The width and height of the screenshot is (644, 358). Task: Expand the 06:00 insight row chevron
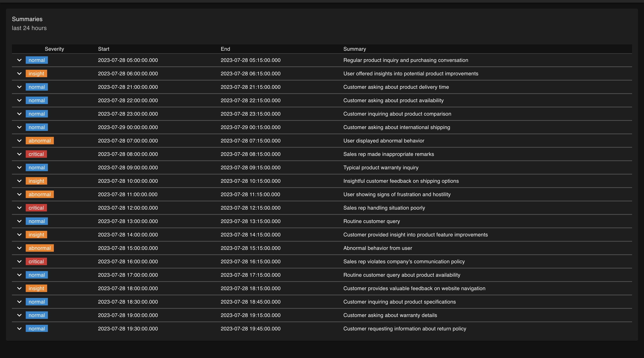click(x=19, y=73)
